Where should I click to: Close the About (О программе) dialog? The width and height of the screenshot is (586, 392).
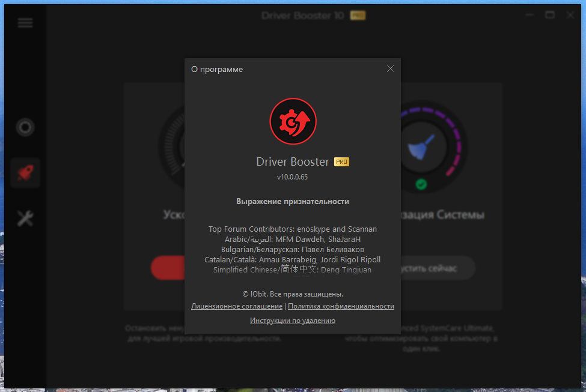(x=390, y=68)
